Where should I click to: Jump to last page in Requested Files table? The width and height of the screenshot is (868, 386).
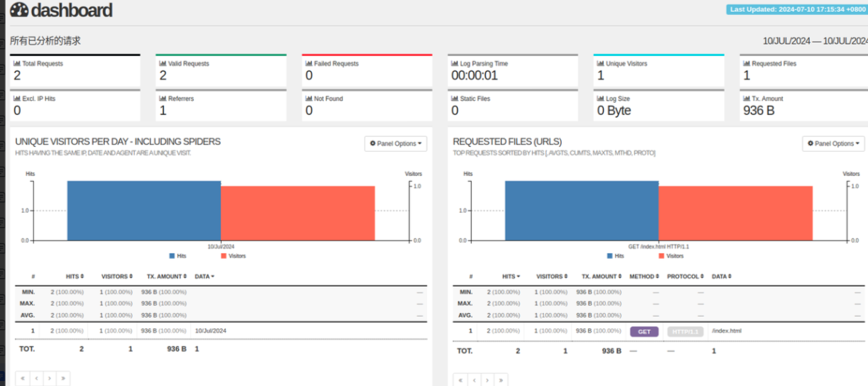[x=501, y=380]
